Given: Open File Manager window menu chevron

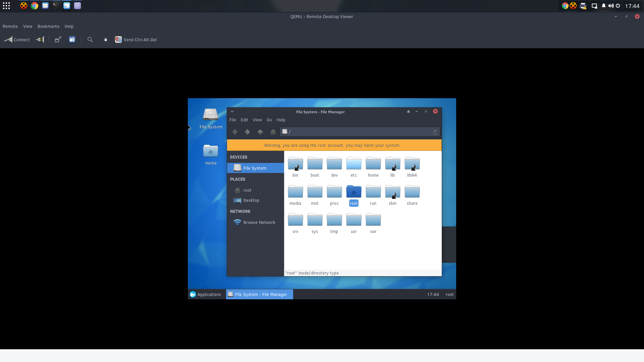Looking at the screenshot, I should click(x=232, y=112).
